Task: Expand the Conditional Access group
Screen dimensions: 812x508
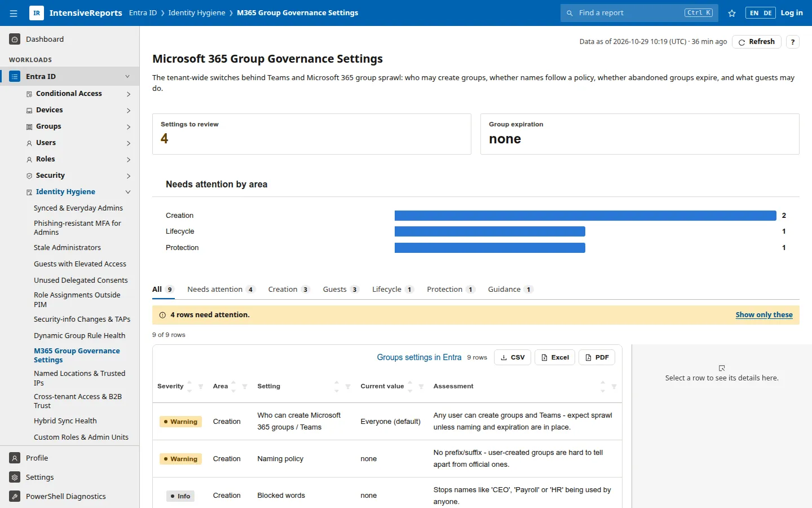Action: point(129,94)
